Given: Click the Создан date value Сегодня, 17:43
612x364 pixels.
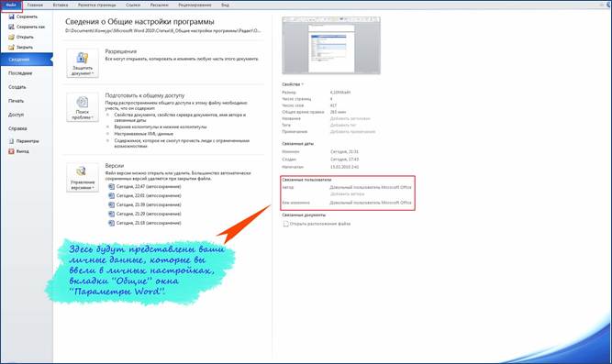Looking at the screenshot, I should click(x=344, y=160).
